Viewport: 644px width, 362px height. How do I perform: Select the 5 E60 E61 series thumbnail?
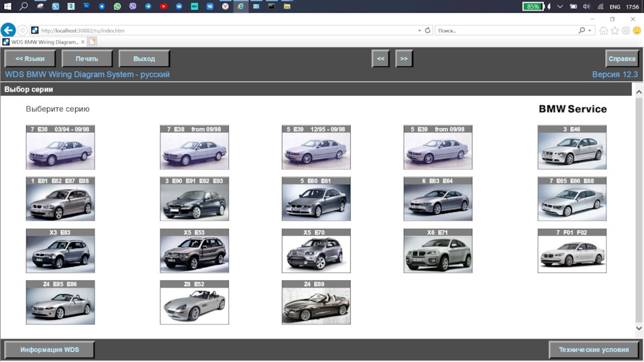316,199
